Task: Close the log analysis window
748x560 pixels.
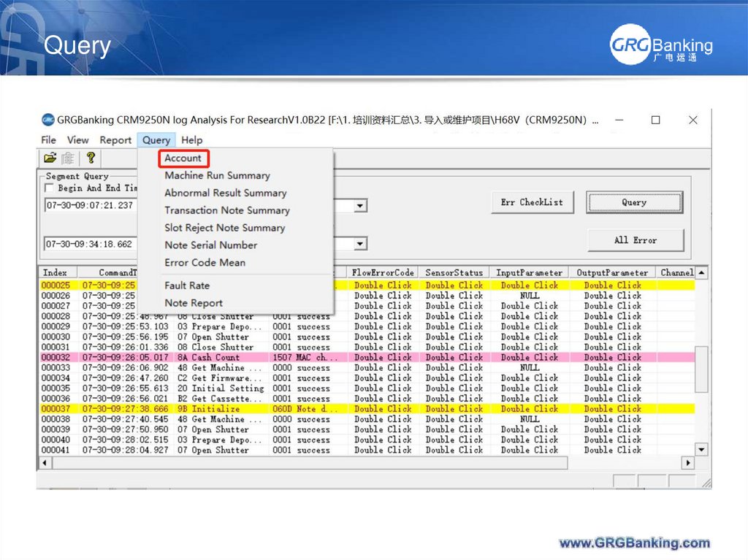Action: [x=693, y=120]
